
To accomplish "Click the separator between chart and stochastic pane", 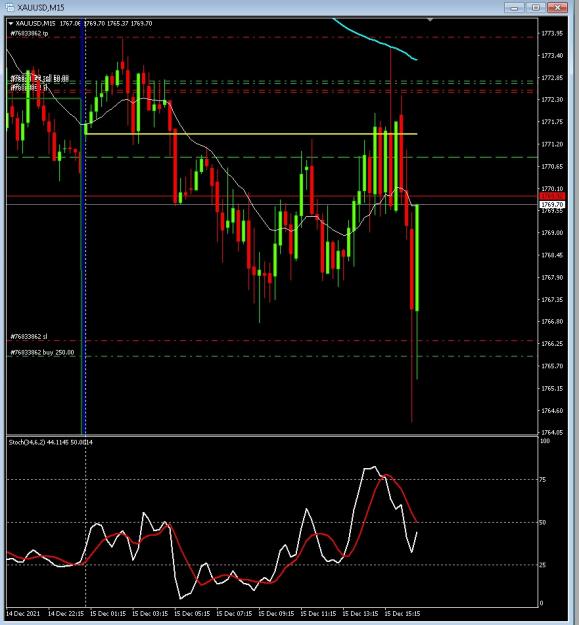I will pyautogui.click(x=272, y=435).
